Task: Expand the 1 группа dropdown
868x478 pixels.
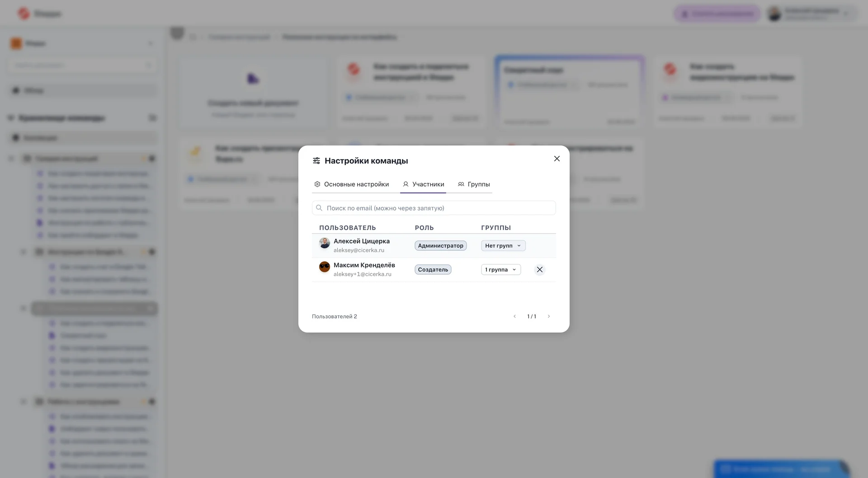Action: [500, 270]
